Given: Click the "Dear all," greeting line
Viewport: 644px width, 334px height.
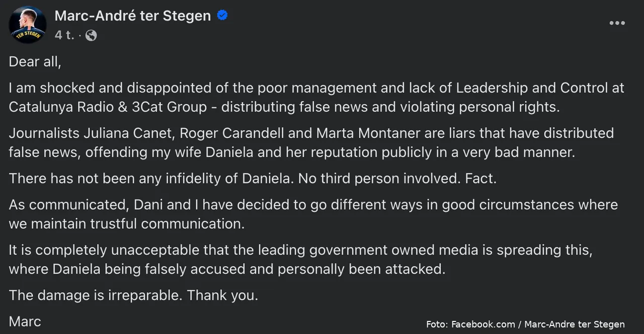Looking at the screenshot, I should (x=35, y=61).
